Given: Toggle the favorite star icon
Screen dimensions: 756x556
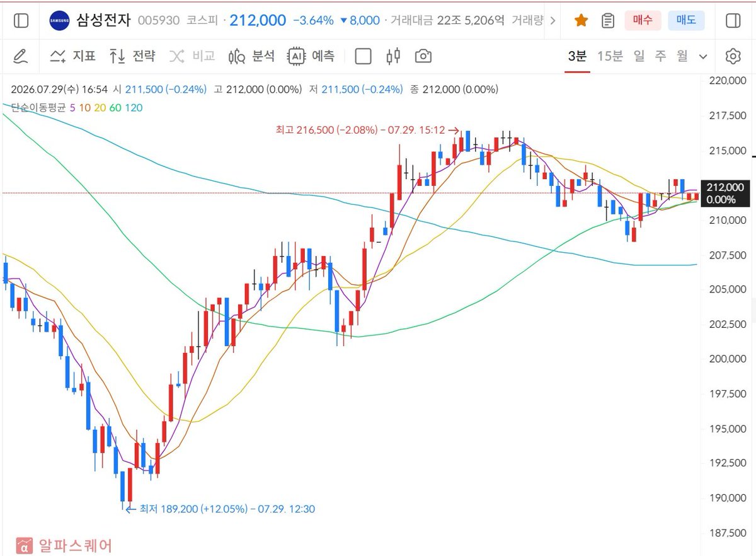Looking at the screenshot, I should click(581, 21).
